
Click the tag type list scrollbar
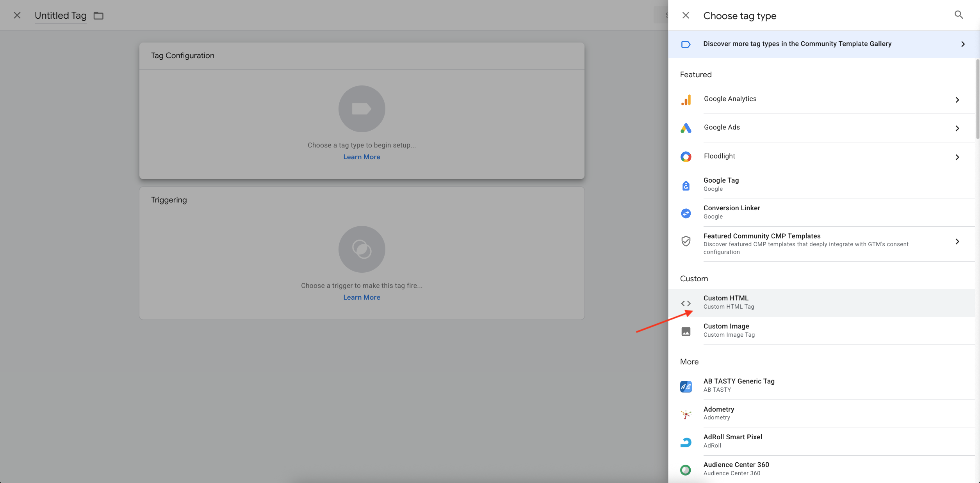[978, 99]
